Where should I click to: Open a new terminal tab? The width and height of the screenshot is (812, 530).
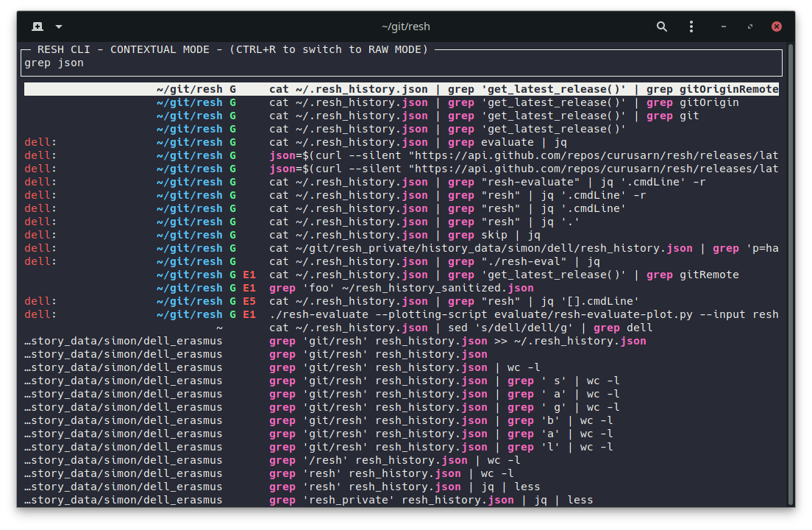coord(38,26)
